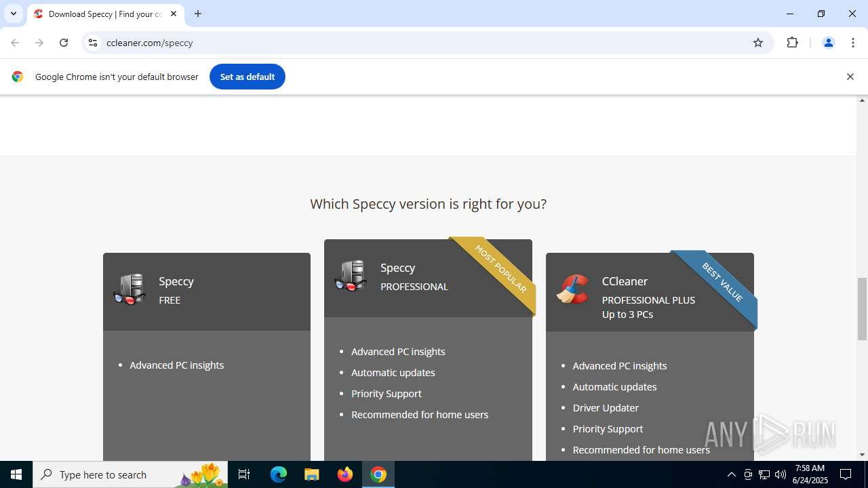Click the page vertical scrollbar thumb
The height and width of the screenshot is (488, 868).
[x=863, y=308]
